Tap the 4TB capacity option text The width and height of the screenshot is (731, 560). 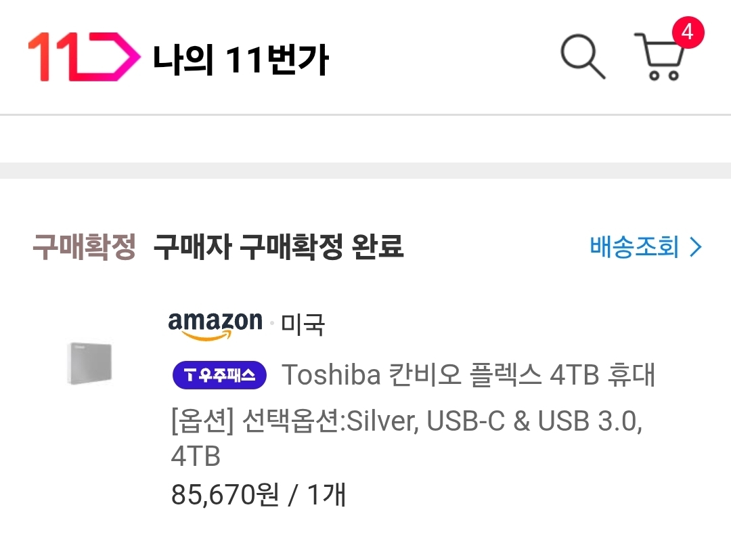point(196,457)
